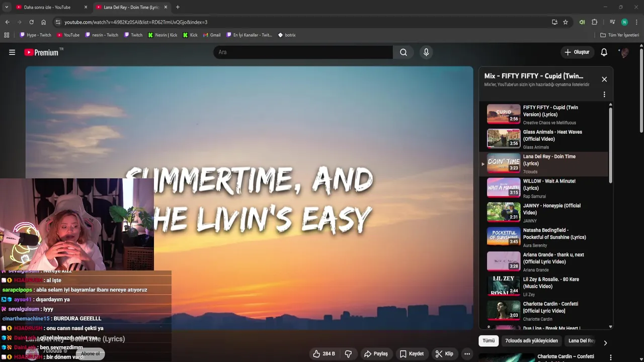644x362 pixels.
Task: Select the Tümü filter chip
Action: coord(489,341)
